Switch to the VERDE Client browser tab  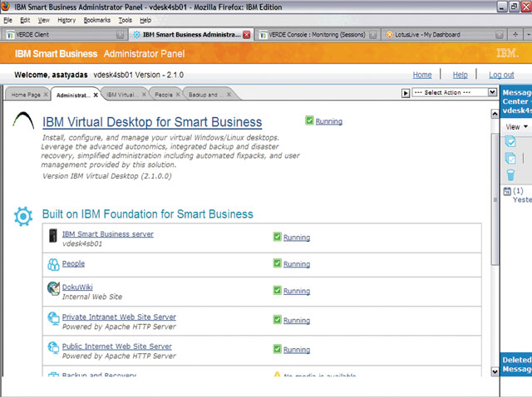point(64,35)
